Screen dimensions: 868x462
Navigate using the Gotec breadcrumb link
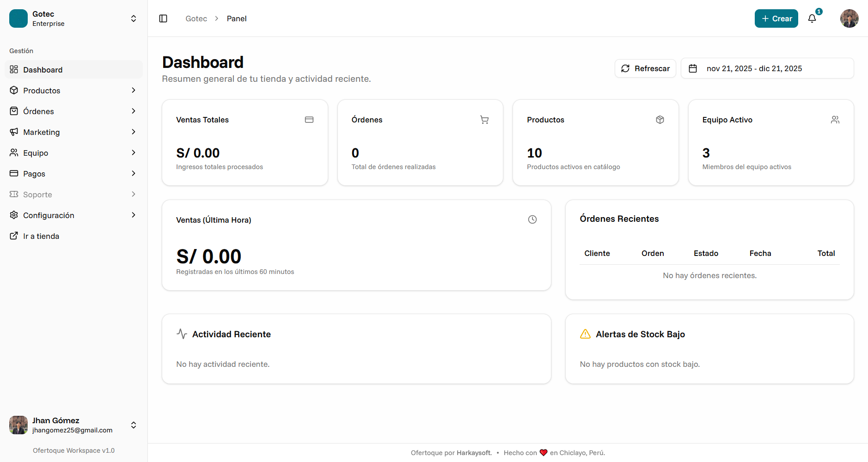pos(196,18)
